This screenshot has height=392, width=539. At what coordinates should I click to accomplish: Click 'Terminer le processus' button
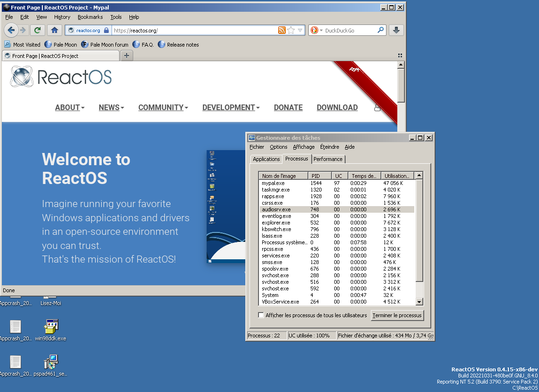point(397,315)
